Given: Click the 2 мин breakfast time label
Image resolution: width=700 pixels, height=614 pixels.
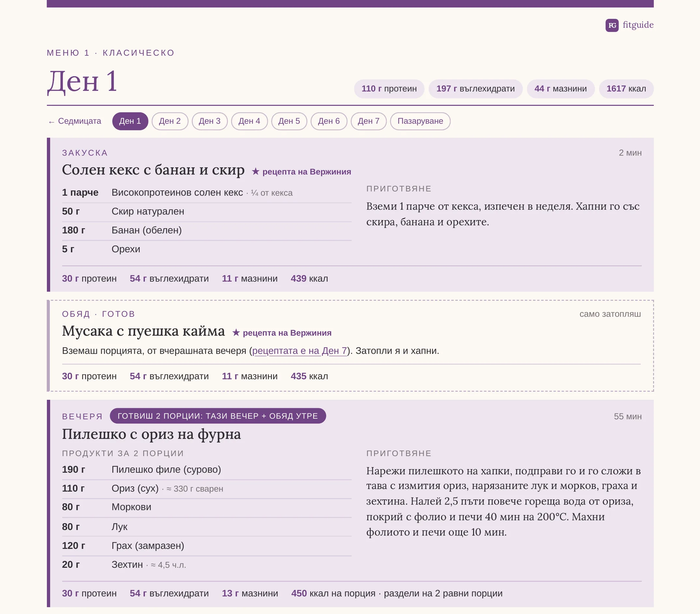Looking at the screenshot, I should 630,153.
